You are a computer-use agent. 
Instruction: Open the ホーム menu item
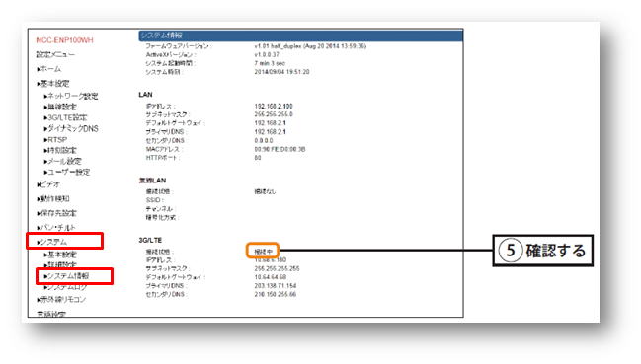tap(49, 69)
